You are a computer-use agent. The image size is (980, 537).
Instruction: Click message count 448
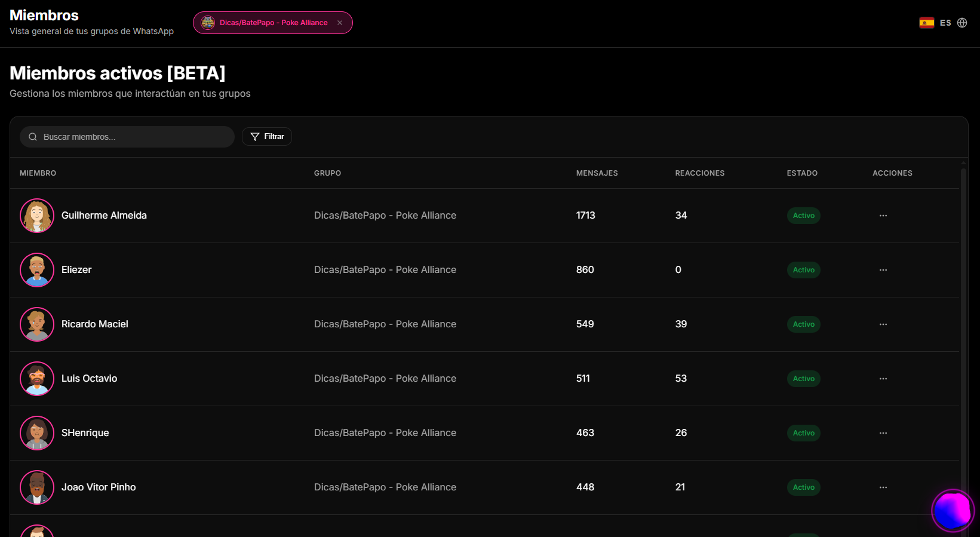point(585,487)
